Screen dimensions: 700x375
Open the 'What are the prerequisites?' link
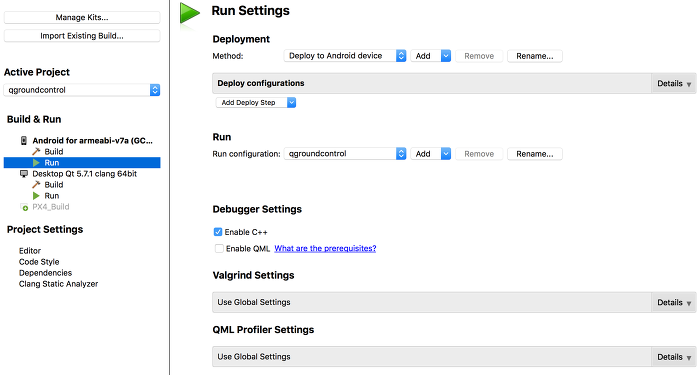pos(325,248)
